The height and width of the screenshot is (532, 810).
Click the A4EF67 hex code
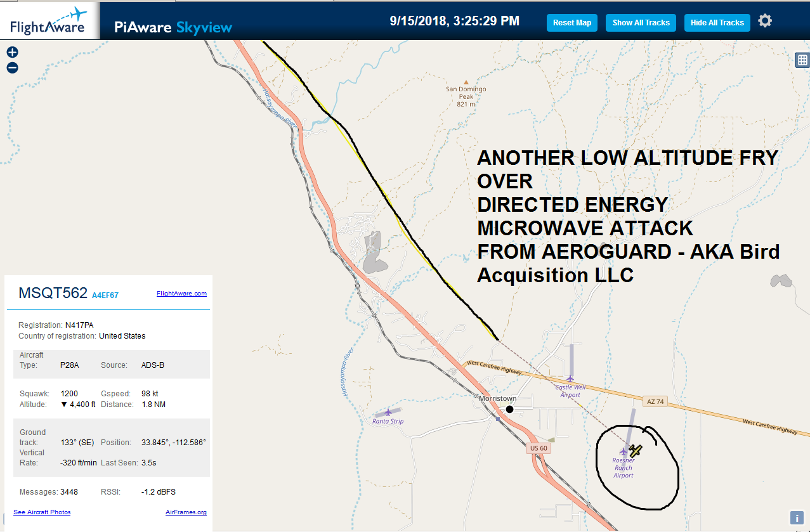pos(105,295)
